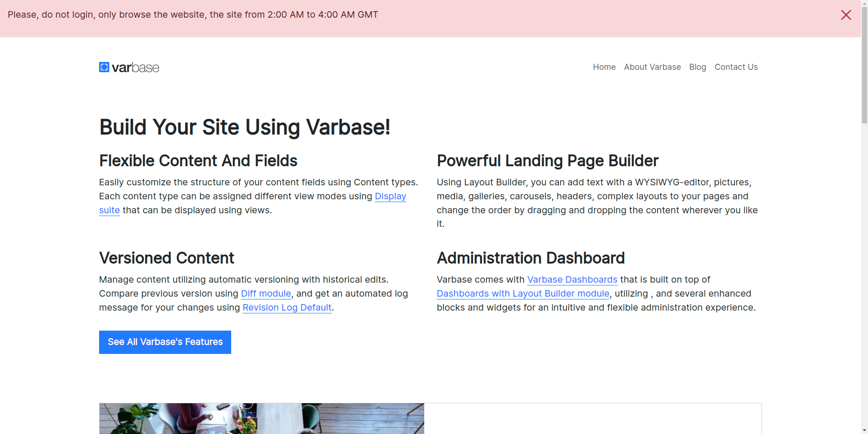Navigate to Contact Us

(736, 67)
